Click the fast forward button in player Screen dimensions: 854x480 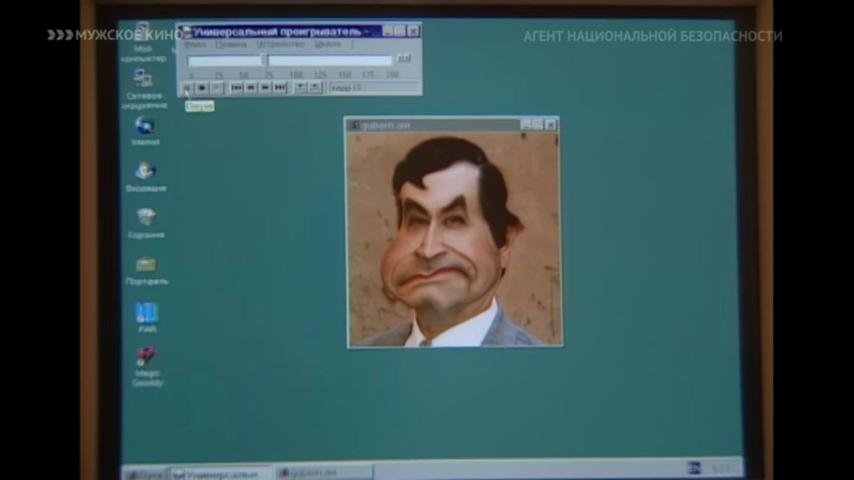coord(265,88)
